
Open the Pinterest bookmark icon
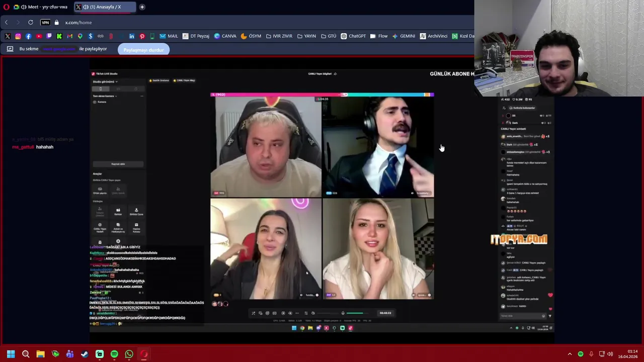(x=142, y=36)
